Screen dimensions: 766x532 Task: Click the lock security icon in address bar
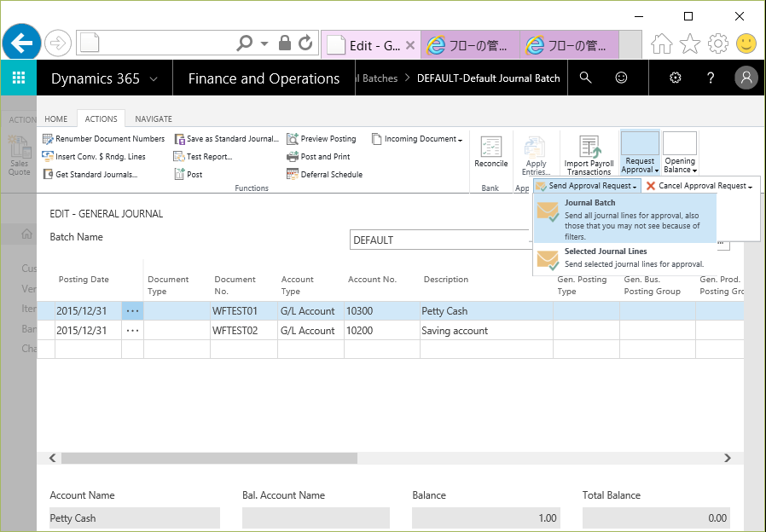click(284, 43)
